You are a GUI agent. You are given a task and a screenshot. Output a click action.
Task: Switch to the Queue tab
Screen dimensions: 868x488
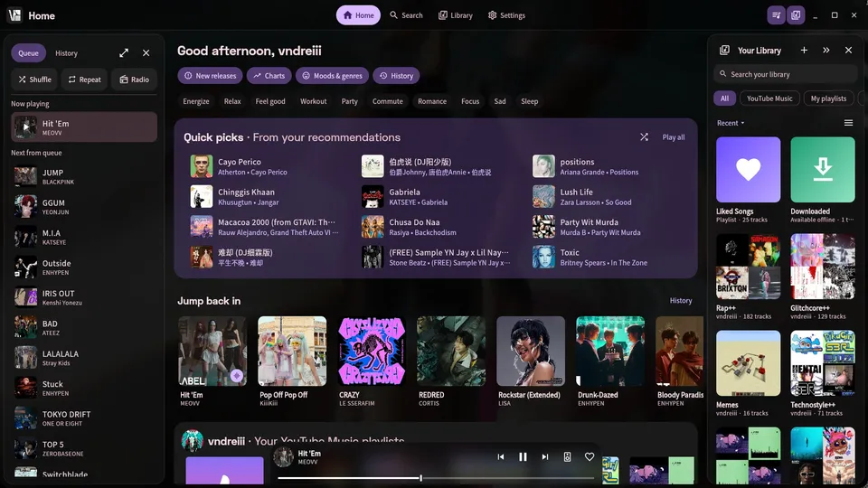28,53
